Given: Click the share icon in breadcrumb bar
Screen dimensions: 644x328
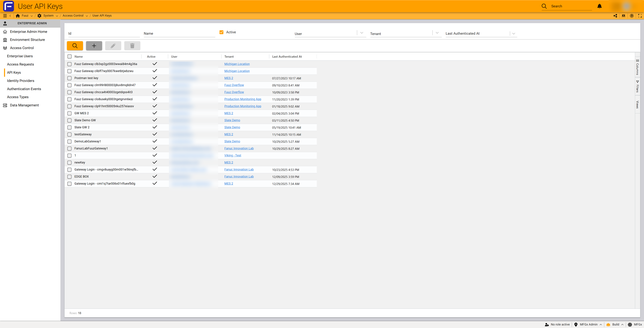Looking at the screenshot, I should coord(615,16).
